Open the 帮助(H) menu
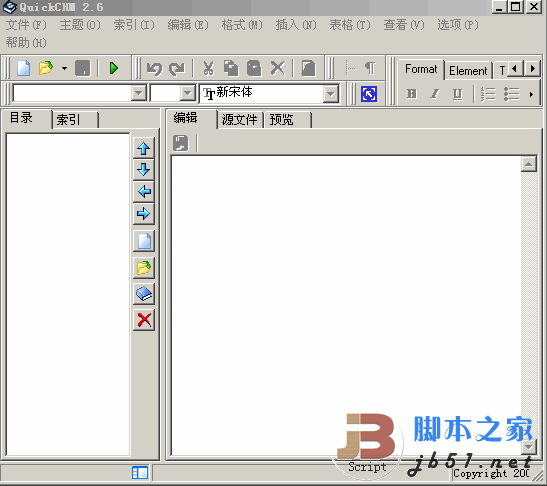The image size is (547, 486). (26, 43)
